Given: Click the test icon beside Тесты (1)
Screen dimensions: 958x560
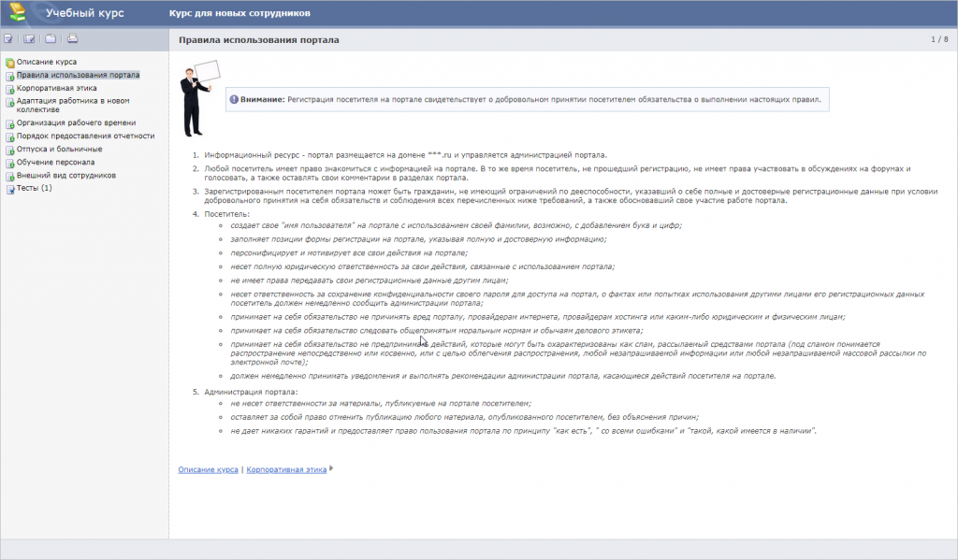Looking at the screenshot, I should click(9, 189).
